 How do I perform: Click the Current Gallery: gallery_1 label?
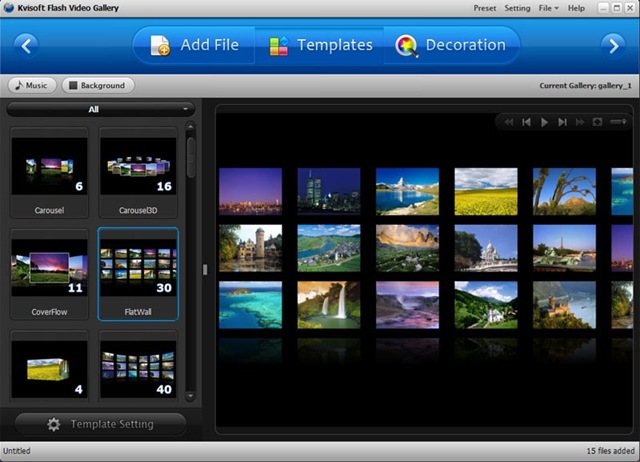[x=585, y=86]
